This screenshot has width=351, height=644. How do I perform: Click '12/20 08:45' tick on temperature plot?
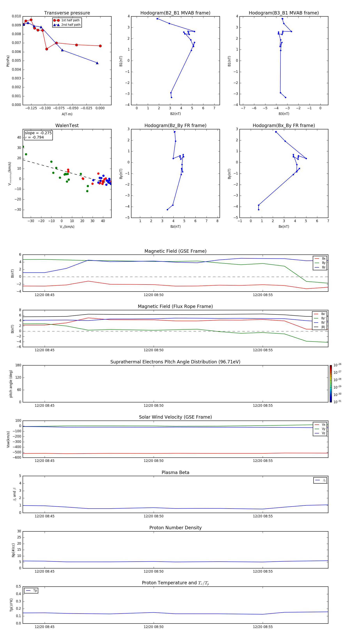[44, 627]
